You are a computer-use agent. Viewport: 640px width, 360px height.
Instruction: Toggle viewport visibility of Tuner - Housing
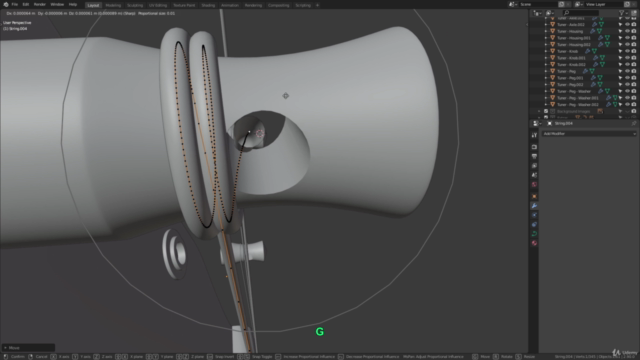[627, 31]
